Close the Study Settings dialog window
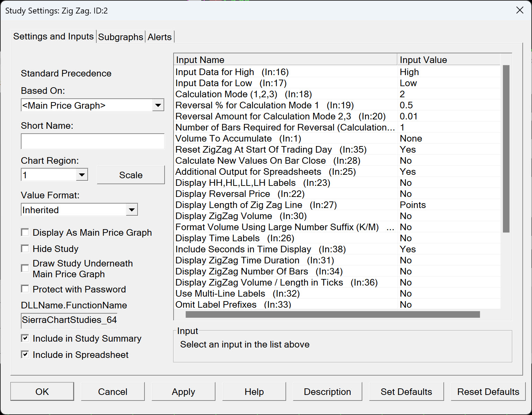The width and height of the screenshot is (532, 415). (x=520, y=10)
